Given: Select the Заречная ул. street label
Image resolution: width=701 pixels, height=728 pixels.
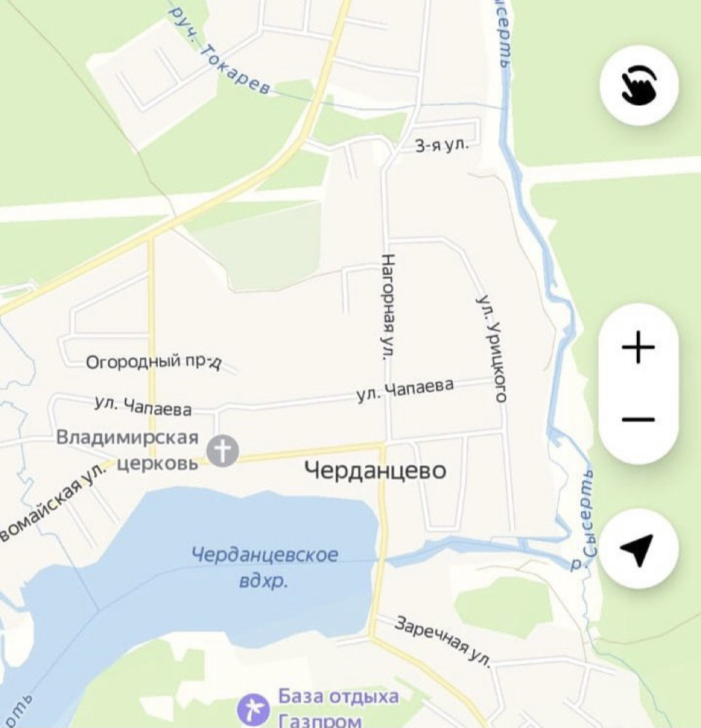Looking at the screenshot, I should pyautogui.click(x=443, y=641).
